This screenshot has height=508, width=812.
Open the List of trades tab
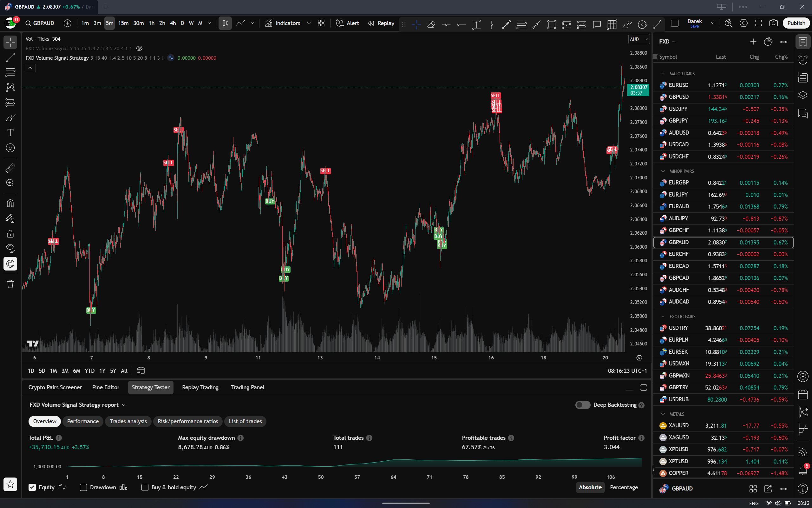245,421
